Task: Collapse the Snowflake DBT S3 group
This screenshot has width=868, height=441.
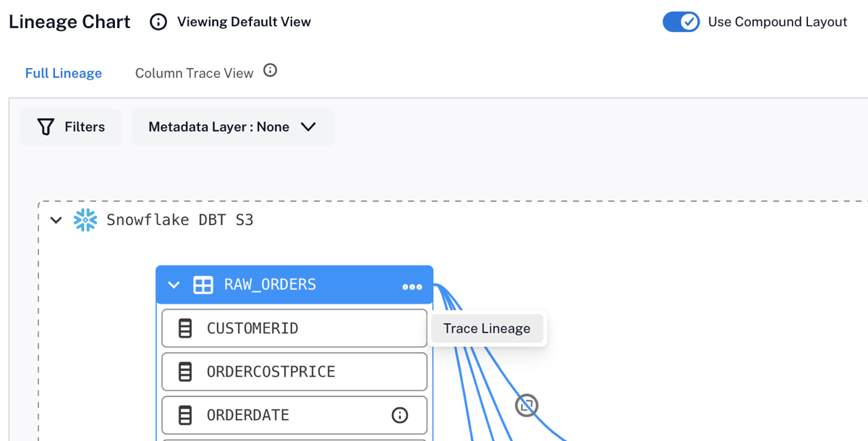Action: pos(56,220)
